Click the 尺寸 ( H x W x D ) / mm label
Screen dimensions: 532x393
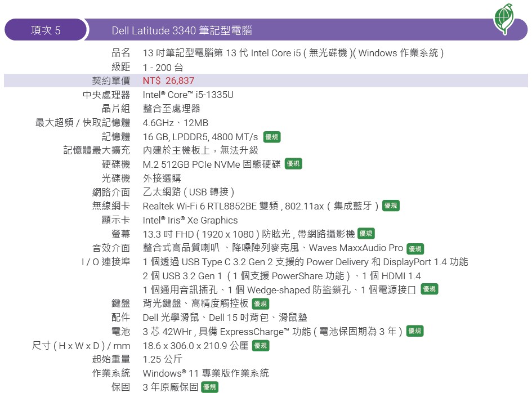81,346
